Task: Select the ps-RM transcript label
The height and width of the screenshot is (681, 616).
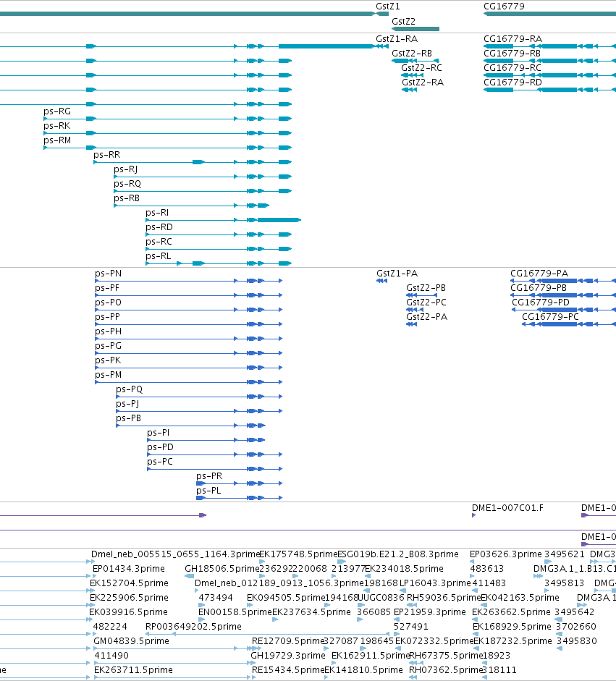Action: click(x=57, y=140)
